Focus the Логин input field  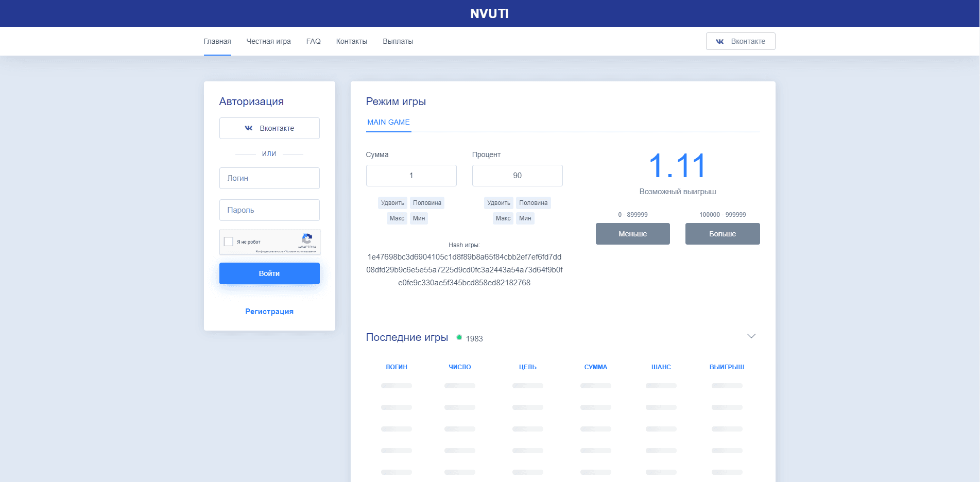click(x=269, y=178)
